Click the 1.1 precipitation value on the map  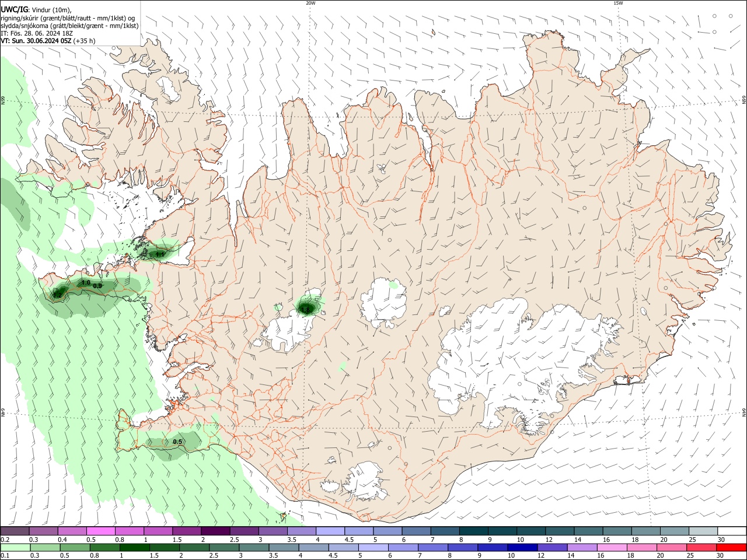click(x=160, y=254)
